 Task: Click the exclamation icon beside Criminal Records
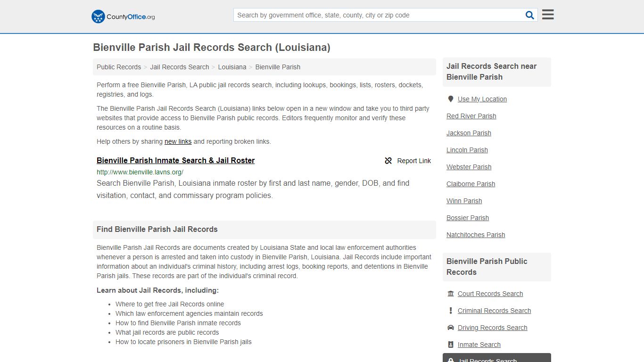pyautogui.click(x=451, y=311)
